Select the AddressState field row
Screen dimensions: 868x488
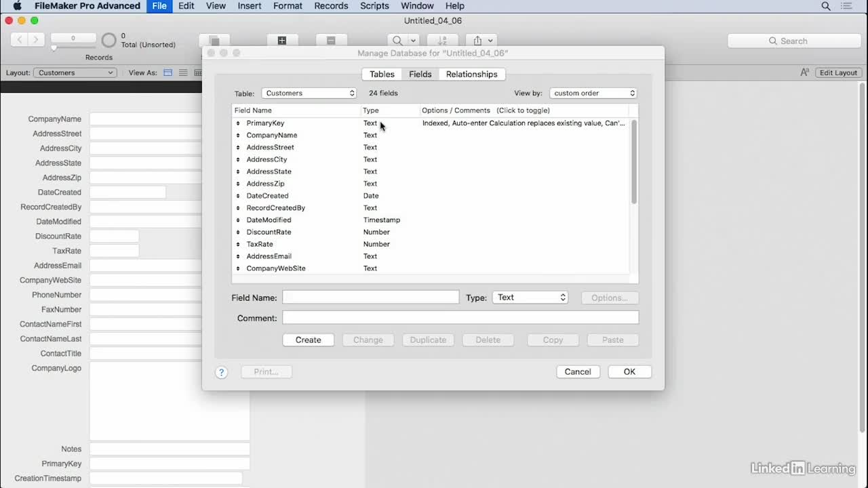[x=431, y=172]
